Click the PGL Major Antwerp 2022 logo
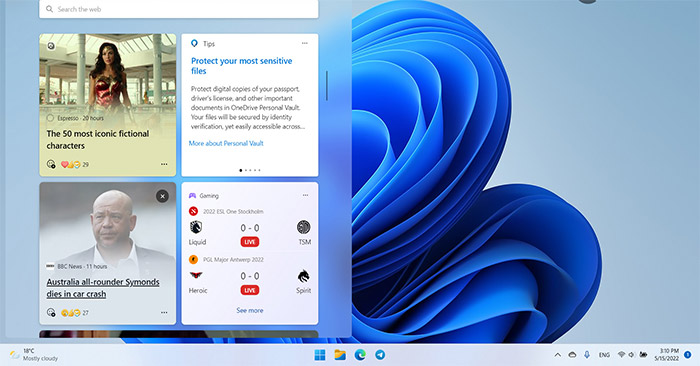Image resolution: width=700 pixels, height=366 pixels. coord(193,259)
